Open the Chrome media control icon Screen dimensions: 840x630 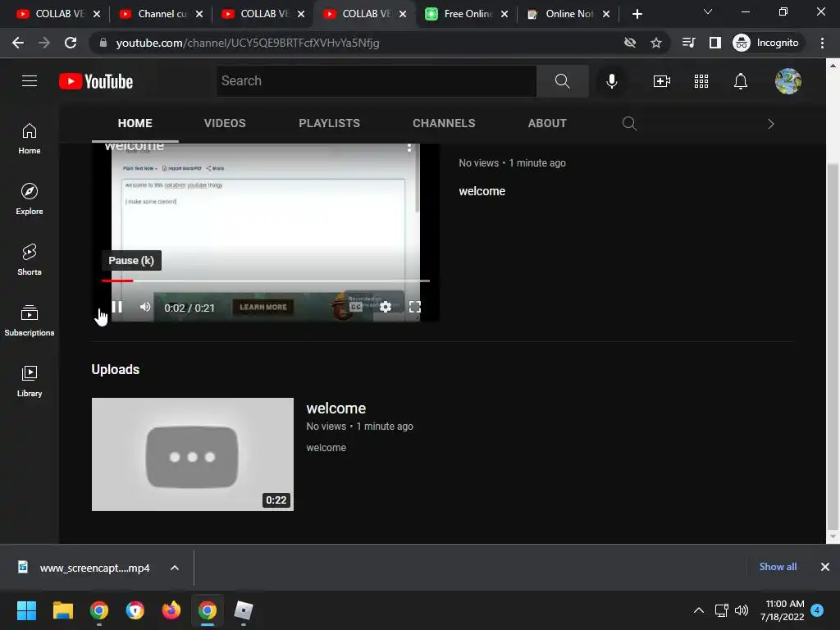(x=688, y=43)
